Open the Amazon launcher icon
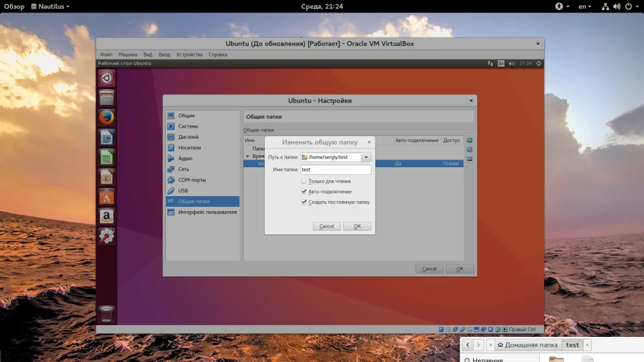Image resolution: width=644 pixels, height=362 pixels. point(107,217)
